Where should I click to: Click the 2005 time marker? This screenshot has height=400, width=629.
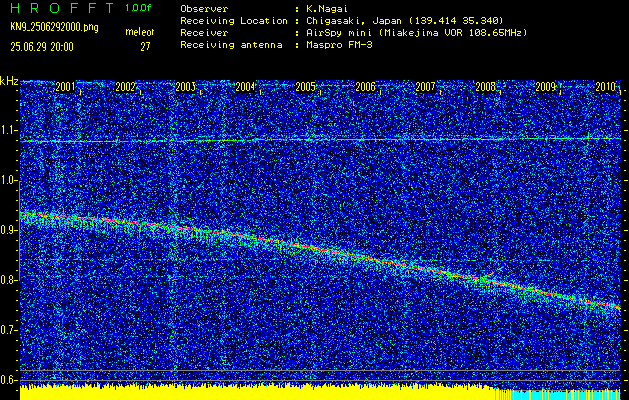[x=305, y=87]
